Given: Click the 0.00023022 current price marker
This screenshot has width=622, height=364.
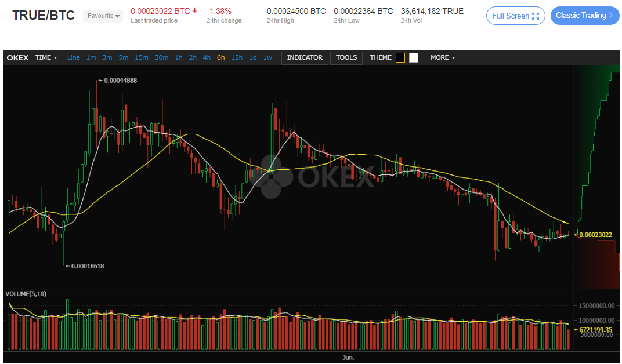Looking at the screenshot, I should point(596,235).
